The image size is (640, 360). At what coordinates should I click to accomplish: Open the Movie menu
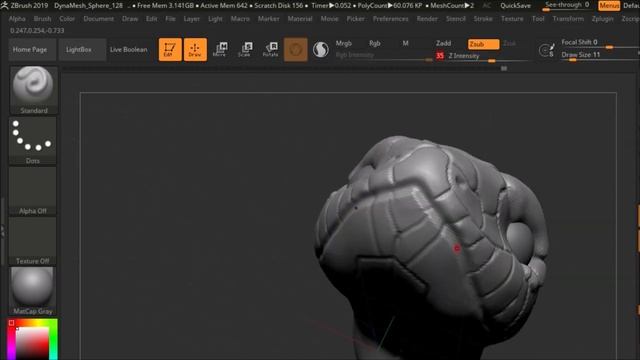coord(329,19)
